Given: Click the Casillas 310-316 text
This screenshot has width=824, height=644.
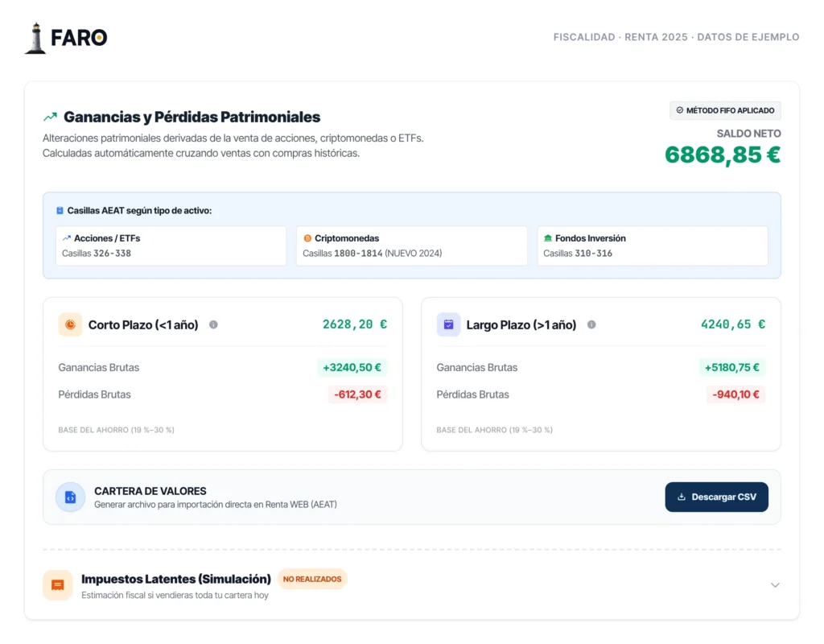Looking at the screenshot, I should pos(578,254).
